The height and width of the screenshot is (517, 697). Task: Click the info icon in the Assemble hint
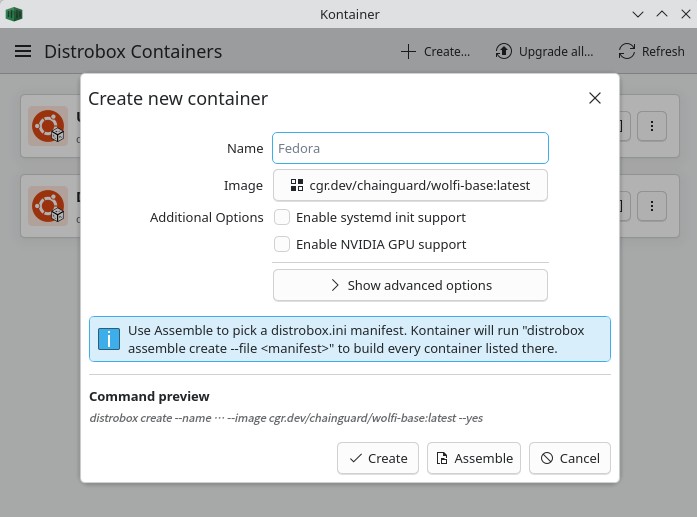pyautogui.click(x=109, y=339)
